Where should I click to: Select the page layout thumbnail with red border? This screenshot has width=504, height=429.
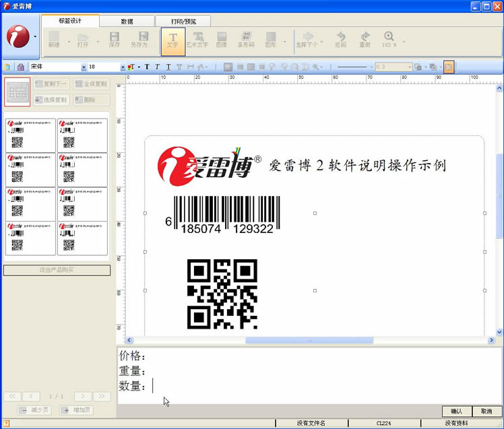[x=18, y=92]
